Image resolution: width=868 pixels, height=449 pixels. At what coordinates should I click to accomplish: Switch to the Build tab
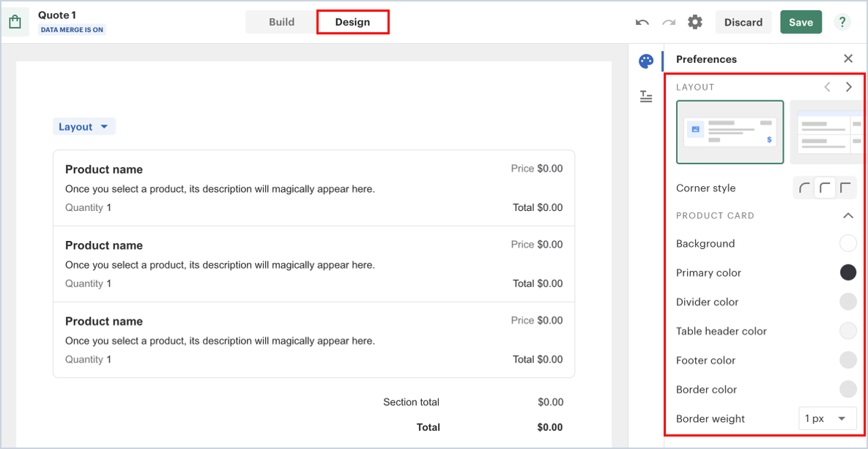click(x=281, y=22)
